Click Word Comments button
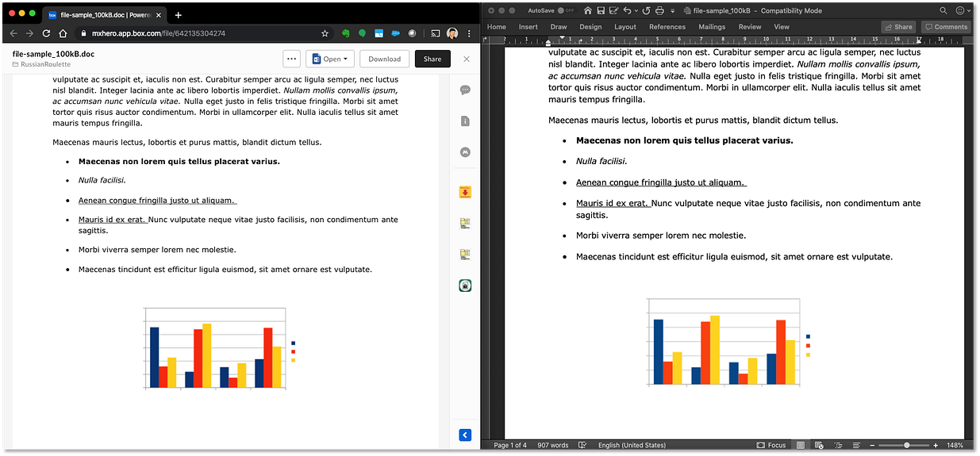Screen dimensions: 980x456 pyautogui.click(x=946, y=27)
